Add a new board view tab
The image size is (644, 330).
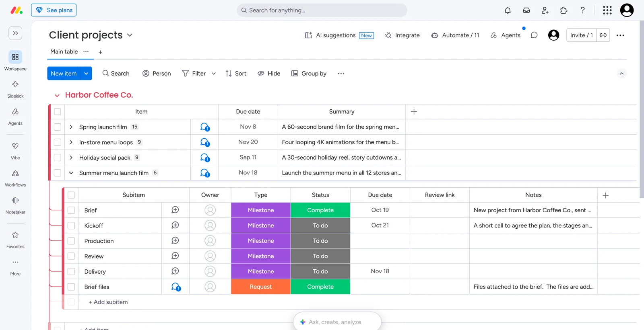100,52
